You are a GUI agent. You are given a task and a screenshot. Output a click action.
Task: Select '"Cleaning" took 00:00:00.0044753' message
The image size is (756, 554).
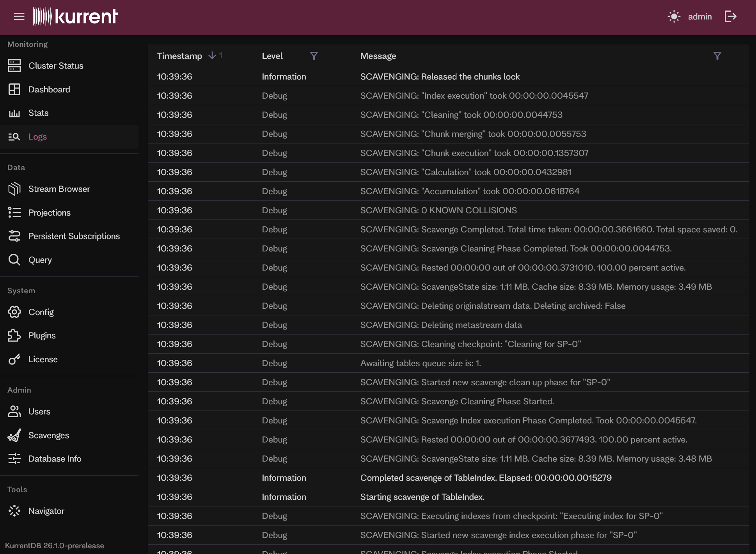461,115
